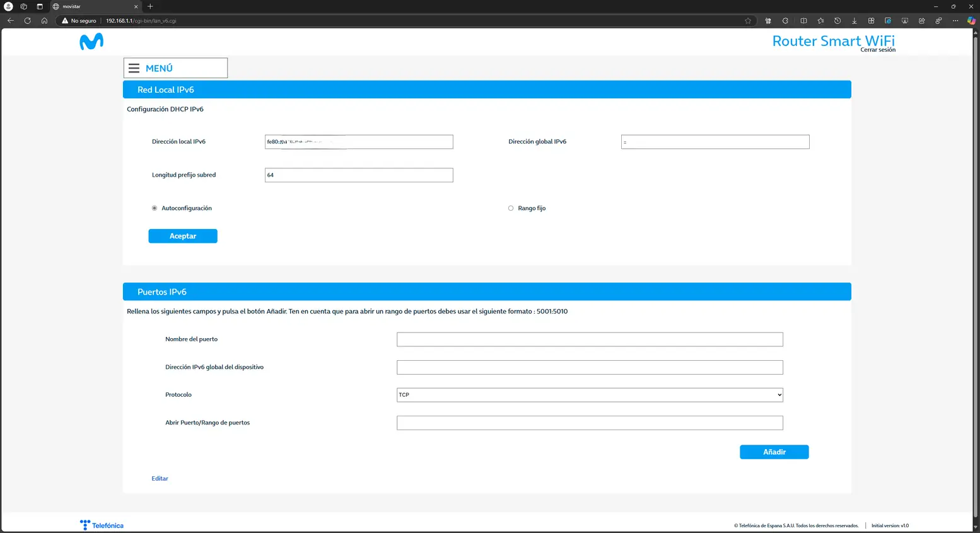Open the browser History icon
This screenshot has width=980, height=533.
pos(837,21)
